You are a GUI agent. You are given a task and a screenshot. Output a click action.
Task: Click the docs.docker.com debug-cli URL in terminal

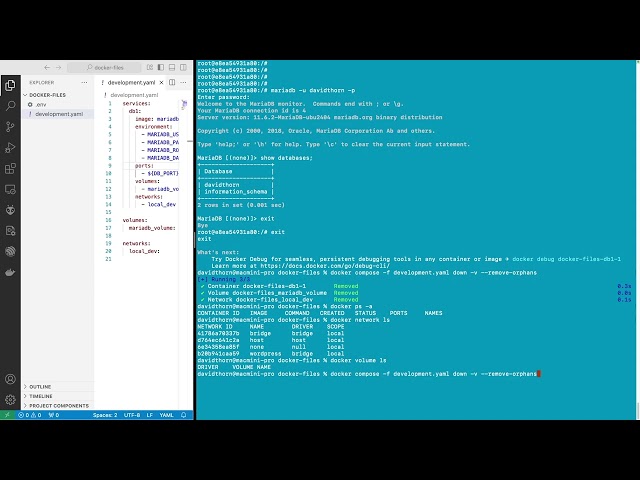pyautogui.click(x=325, y=266)
